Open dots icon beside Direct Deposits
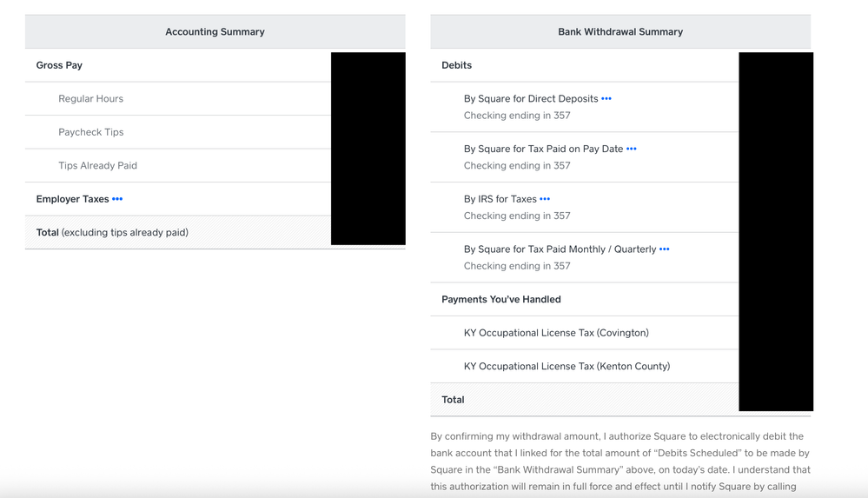 606,99
